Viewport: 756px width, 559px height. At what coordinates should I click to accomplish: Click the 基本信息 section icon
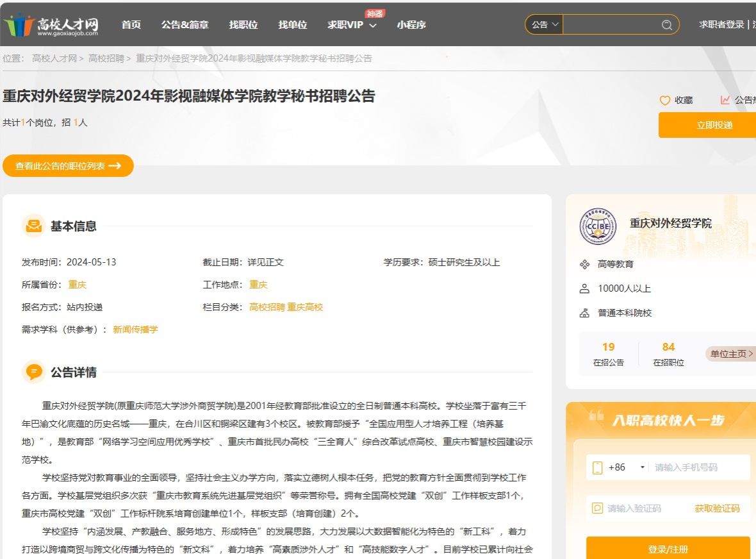tap(33, 226)
